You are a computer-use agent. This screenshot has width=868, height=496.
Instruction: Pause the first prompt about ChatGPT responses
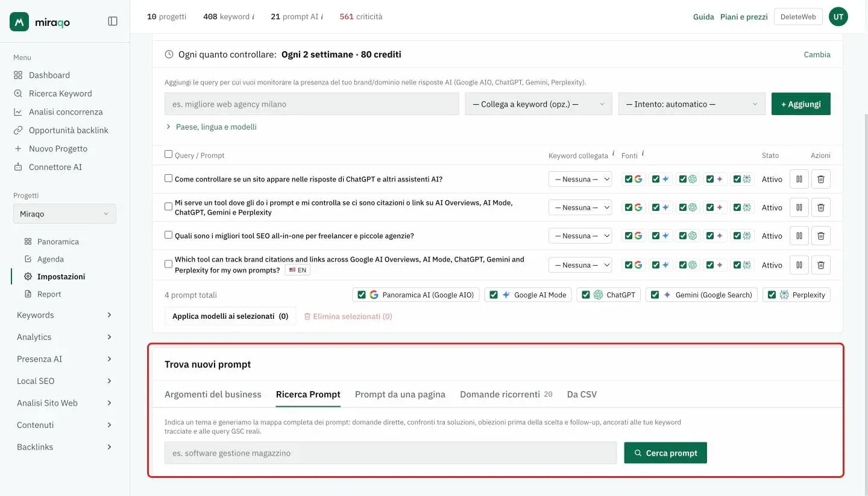(x=799, y=179)
